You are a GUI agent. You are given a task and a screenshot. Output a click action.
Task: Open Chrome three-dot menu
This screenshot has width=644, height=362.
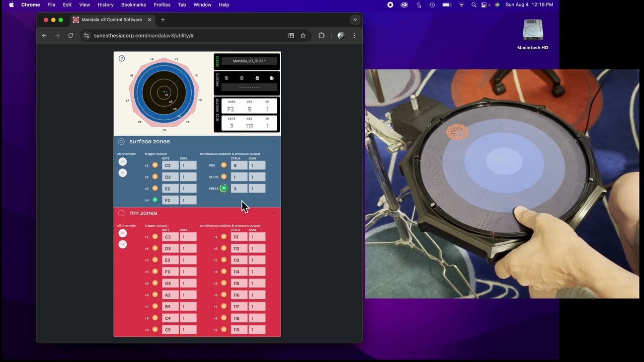click(354, 36)
